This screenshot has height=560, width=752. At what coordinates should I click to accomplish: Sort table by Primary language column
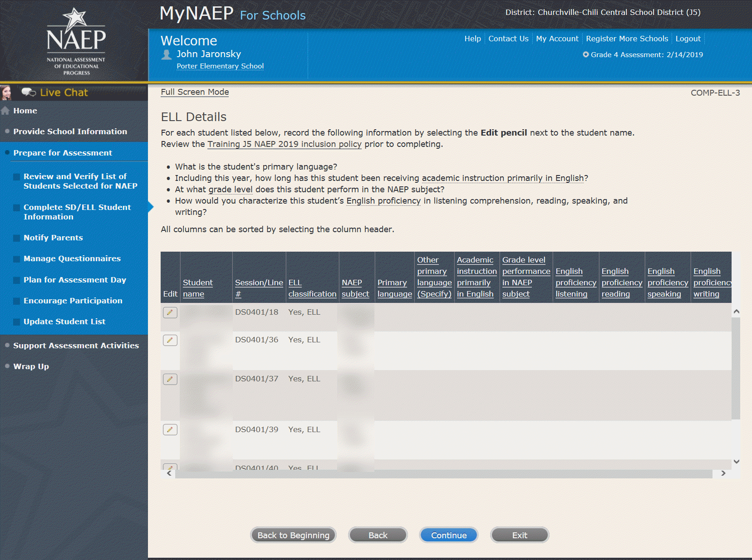point(395,288)
